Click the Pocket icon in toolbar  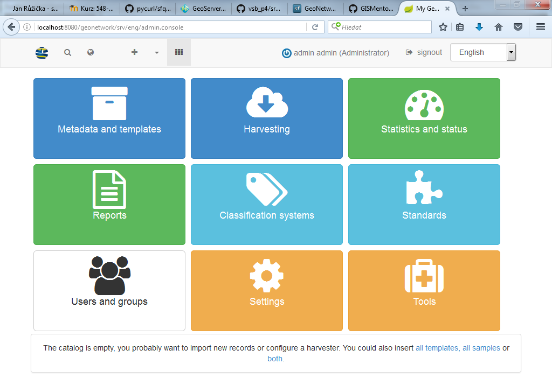[x=518, y=27]
